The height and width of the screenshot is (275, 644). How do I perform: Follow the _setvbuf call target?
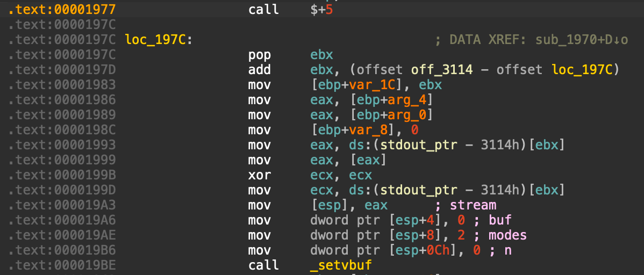pos(341,265)
